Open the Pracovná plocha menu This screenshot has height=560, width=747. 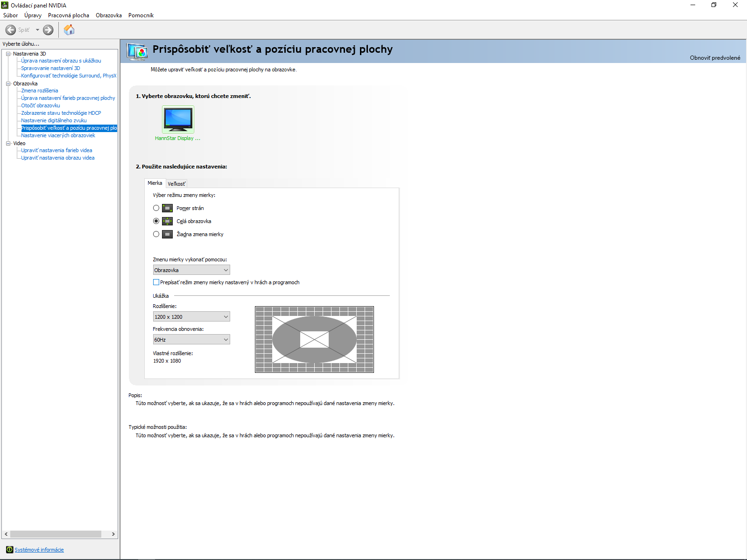[x=68, y=15]
